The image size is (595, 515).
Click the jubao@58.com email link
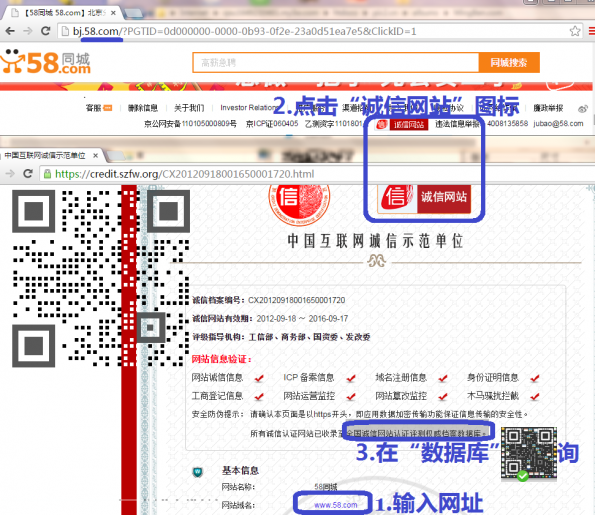tap(558, 123)
